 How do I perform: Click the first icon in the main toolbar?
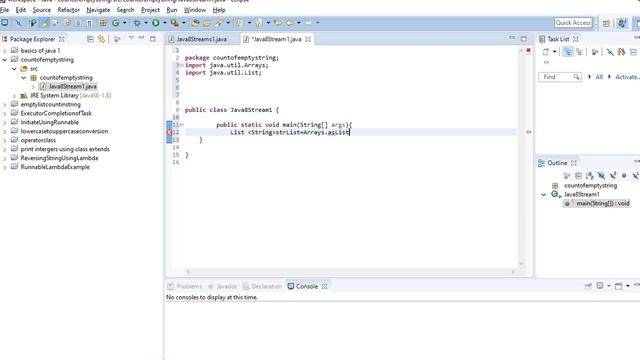tap(5, 23)
